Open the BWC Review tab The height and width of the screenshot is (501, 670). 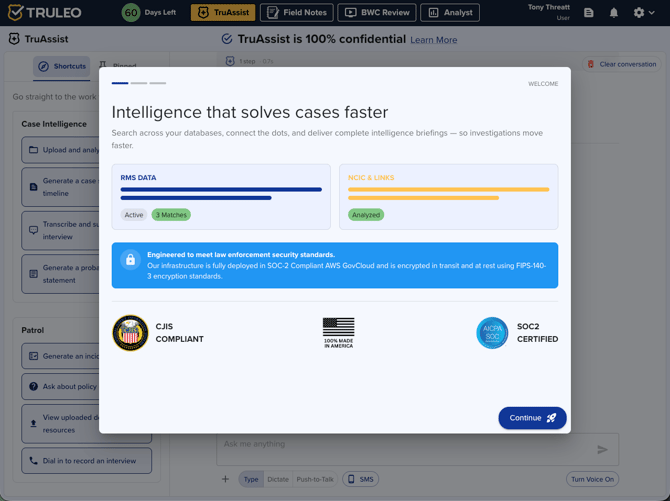pyautogui.click(x=376, y=12)
